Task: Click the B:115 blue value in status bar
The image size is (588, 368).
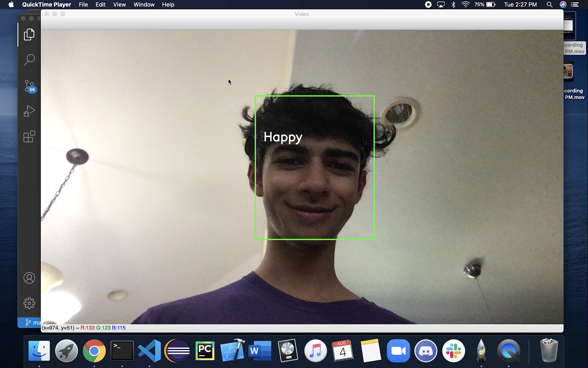Action: coord(119,328)
